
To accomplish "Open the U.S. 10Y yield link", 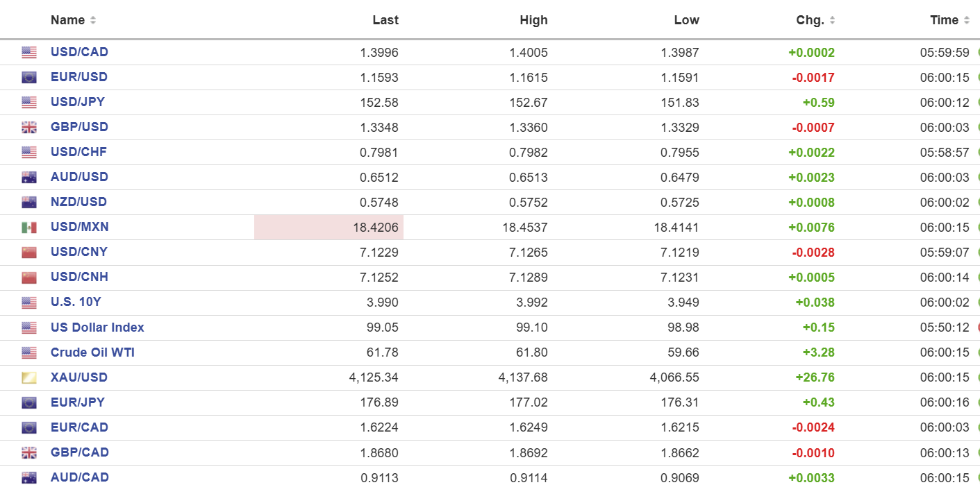I will pyautogui.click(x=76, y=302).
